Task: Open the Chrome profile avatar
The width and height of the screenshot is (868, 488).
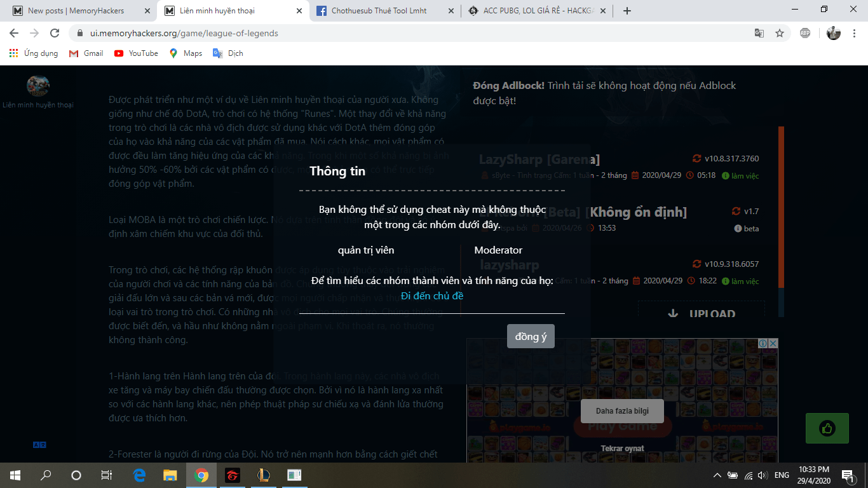Action: pyautogui.click(x=834, y=33)
